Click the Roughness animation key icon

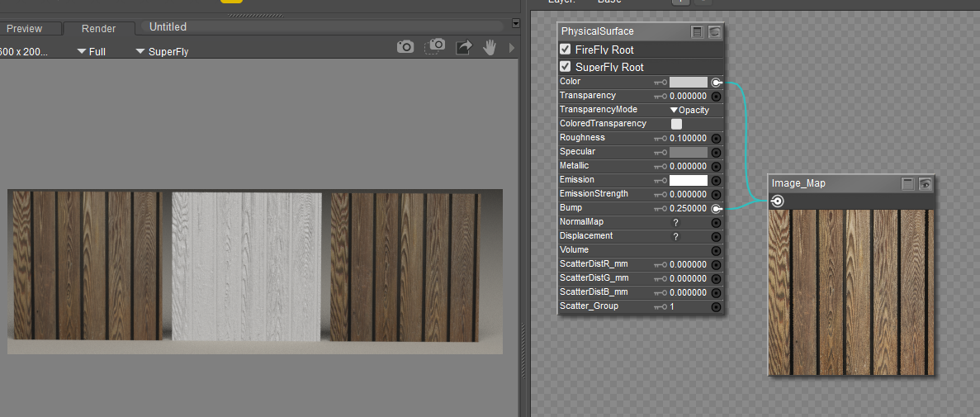(660, 139)
